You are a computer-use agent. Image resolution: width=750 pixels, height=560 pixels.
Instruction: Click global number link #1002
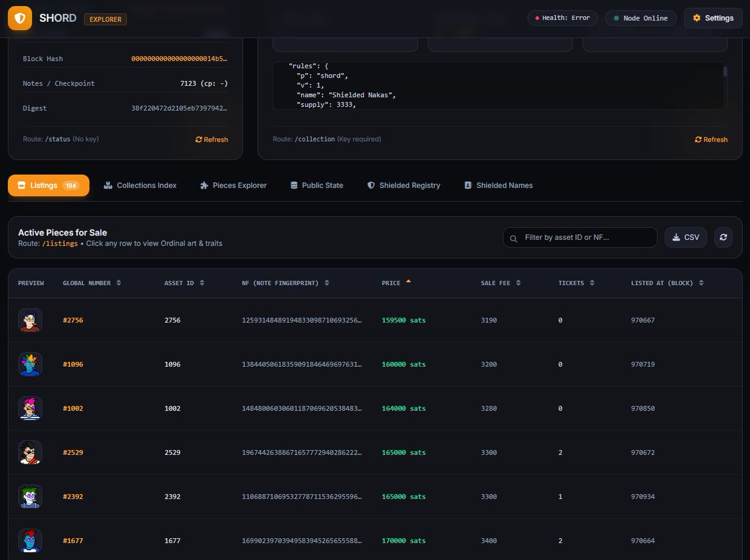coord(73,408)
